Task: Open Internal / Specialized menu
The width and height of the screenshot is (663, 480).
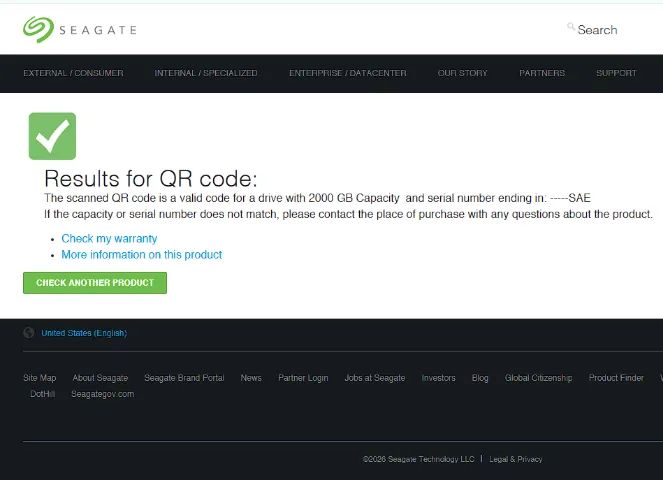Action: 206,73
